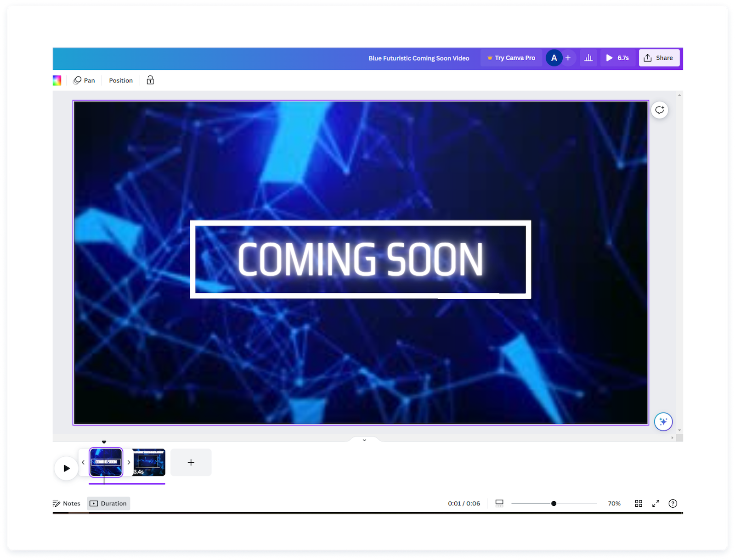Play the timeline video

coord(67,468)
